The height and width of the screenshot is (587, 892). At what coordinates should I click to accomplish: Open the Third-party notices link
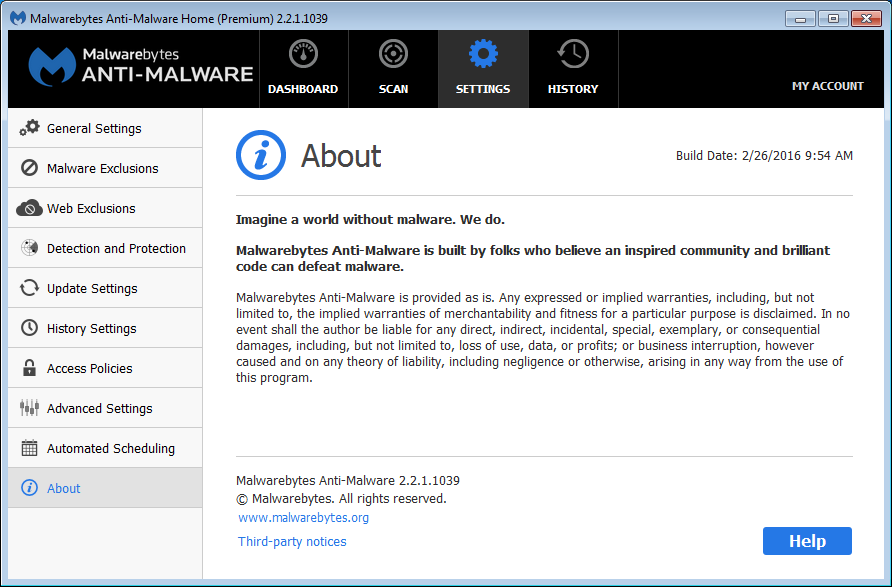pyautogui.click(x=292, y=541)
